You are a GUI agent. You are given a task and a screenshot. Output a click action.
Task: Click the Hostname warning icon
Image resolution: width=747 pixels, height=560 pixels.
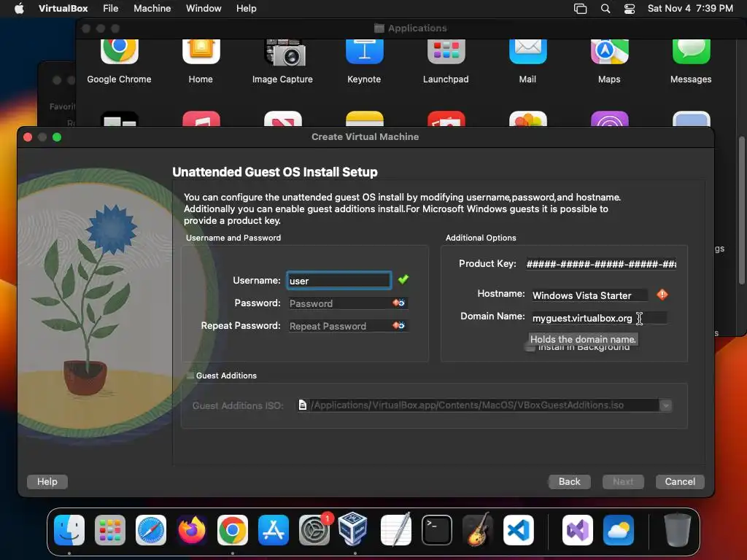[662, 295]
